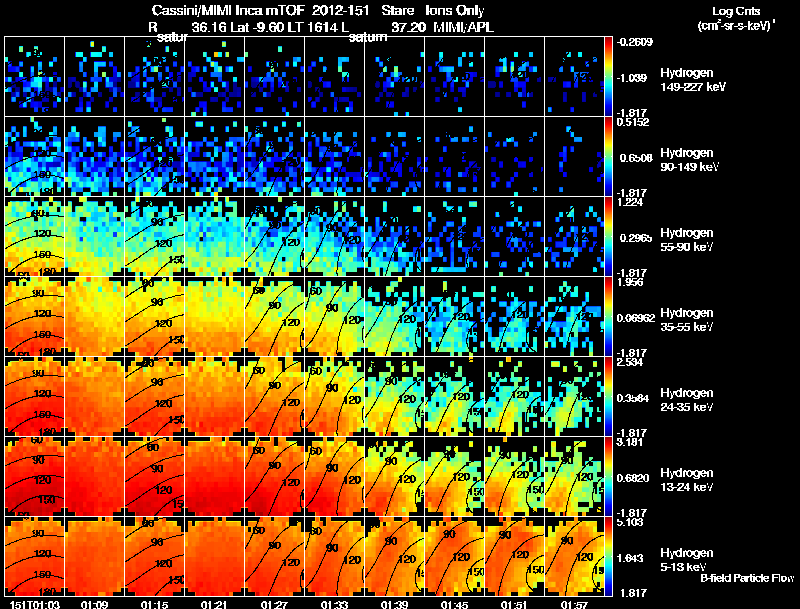Viewport: 800px width, 609px height.
Task: Open the 90-149 keV panel at 01:39
Action: click(x=394, y=157)
